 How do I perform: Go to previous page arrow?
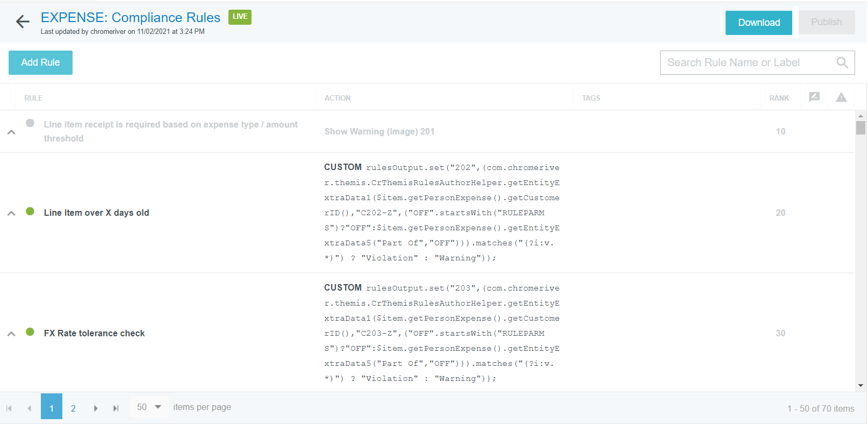[29, 408]
